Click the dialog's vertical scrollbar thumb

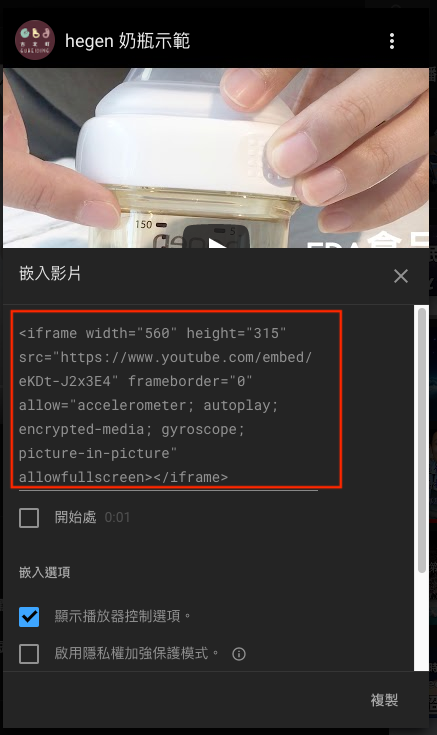(x=422, y=440)
